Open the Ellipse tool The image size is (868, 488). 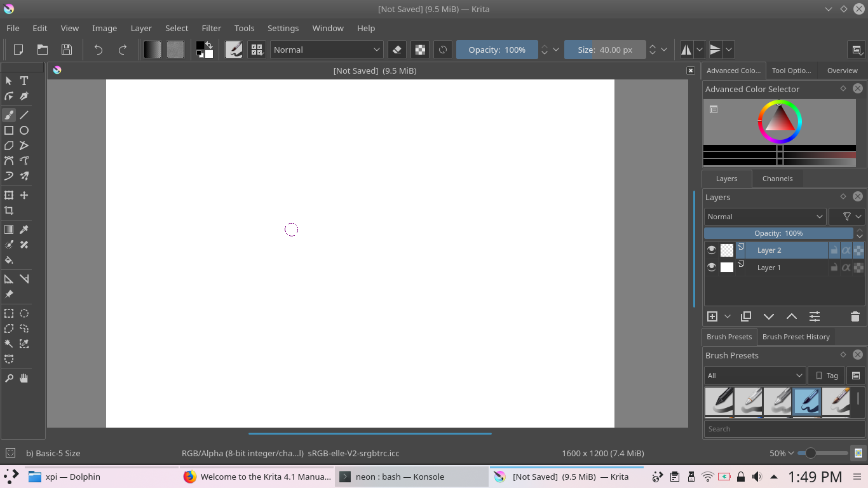coord(24,130)
